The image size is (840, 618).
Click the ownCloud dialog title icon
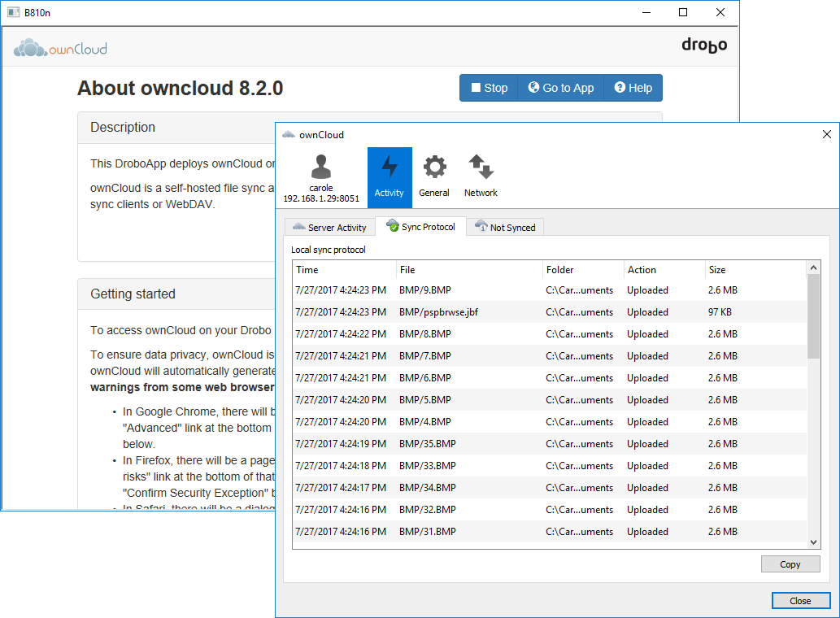click(x=289, y=135)
